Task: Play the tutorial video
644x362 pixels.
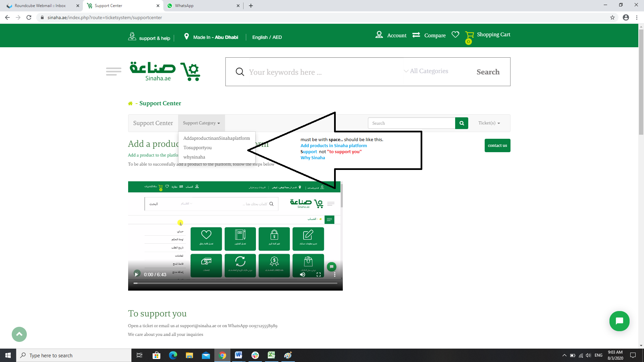Action: click(137, 274)
